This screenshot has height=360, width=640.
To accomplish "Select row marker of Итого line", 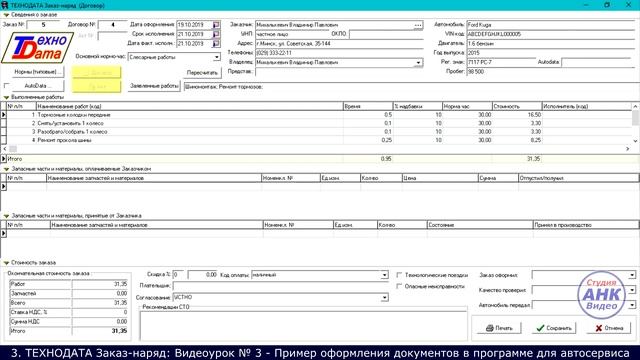I will click(4, 159).
